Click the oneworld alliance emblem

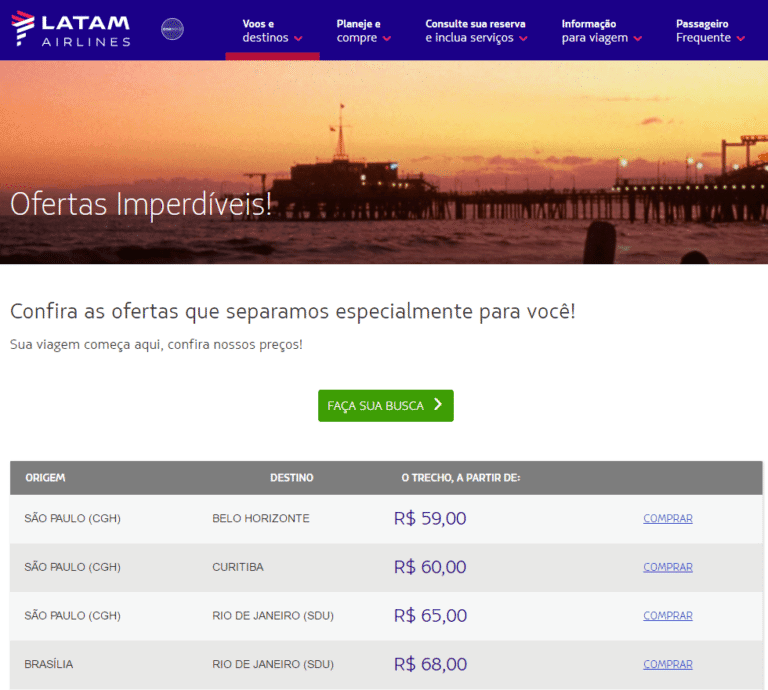click(x=172, y=30)
